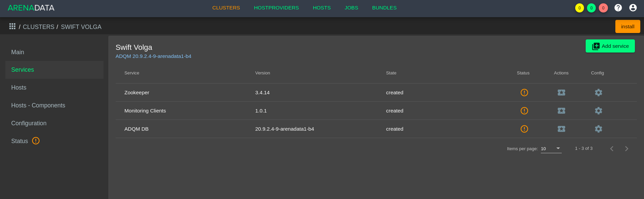Screen dimensions: 644x199
Task: Open actions for Monitoring Clients service
Action: 561,111
